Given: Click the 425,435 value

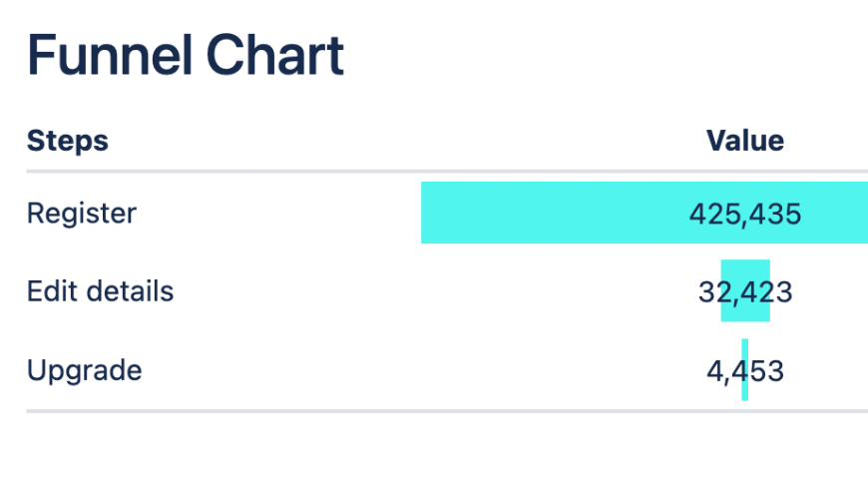Looking at the screenshot, I should (744, 214).
